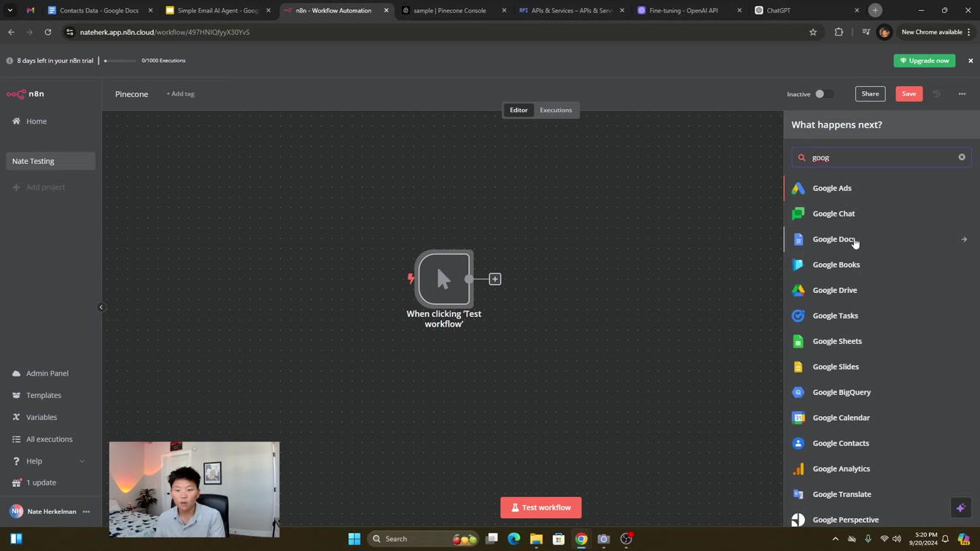Show hidden system tray icons
980x551 pixels.
pyautogui.click(x=835, y=539)
